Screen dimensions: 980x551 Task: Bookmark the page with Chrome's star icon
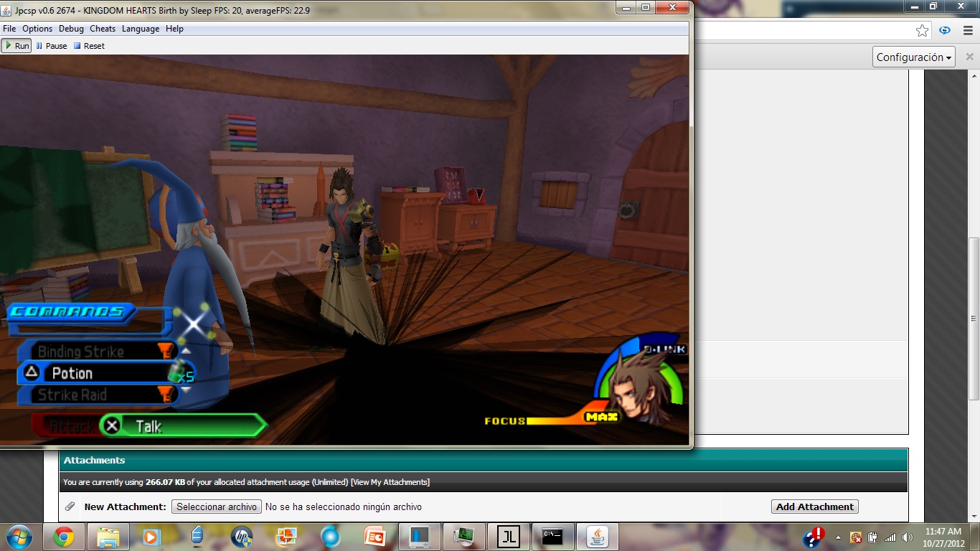point(922,30)
